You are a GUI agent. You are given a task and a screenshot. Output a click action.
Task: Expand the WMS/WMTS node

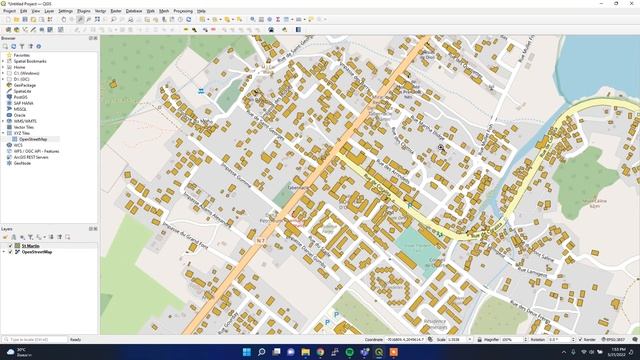coord(3,121)
